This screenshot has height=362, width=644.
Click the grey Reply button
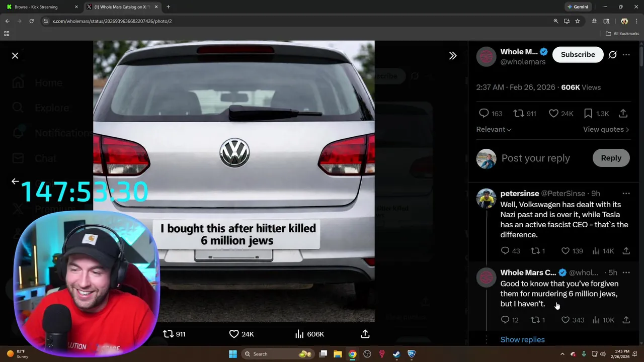(x=611, y=158)
